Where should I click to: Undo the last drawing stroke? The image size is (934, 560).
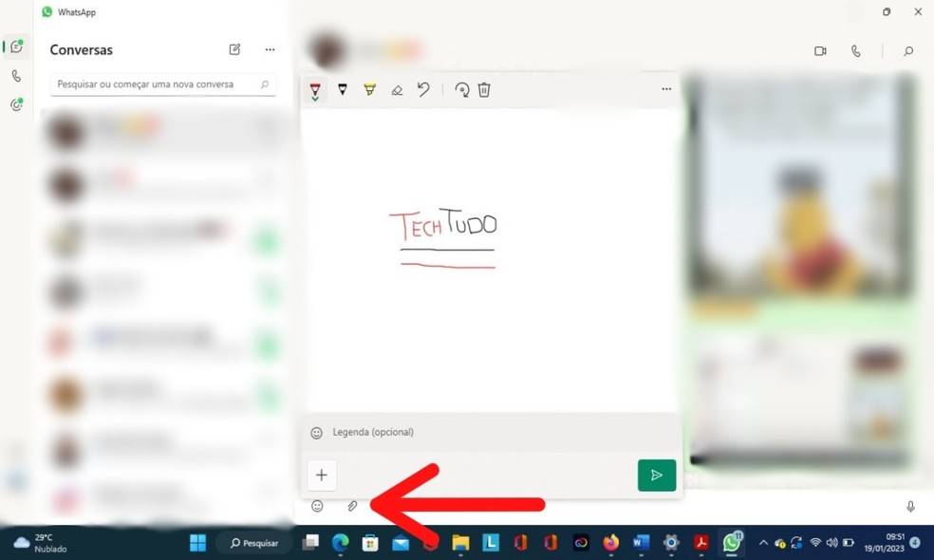pyautogui.click(x=423, y=88)
